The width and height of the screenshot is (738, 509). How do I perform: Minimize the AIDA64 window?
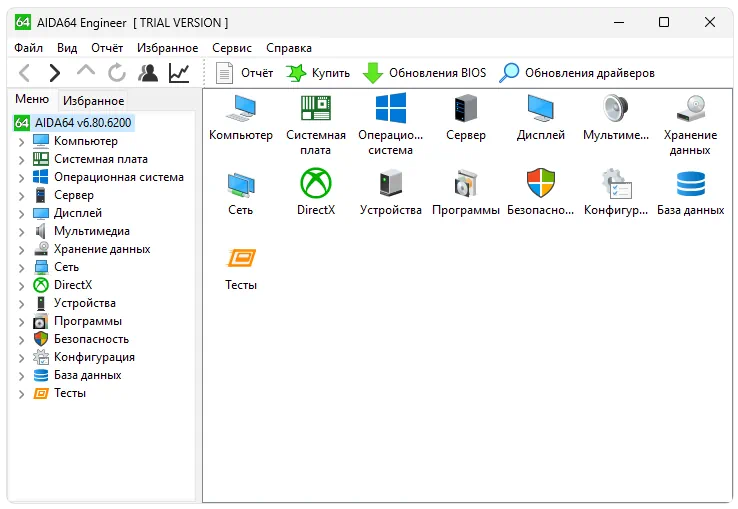[x=619, y=22]
